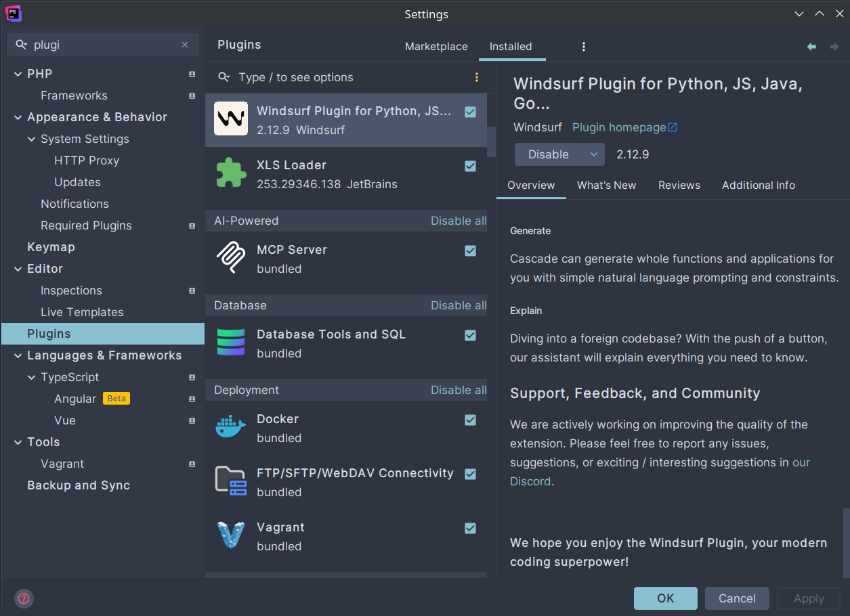Viewport: 850px width, 616px height.
Task: Collapse Appearance & Behavior node
Action: (x=18, y=117)
